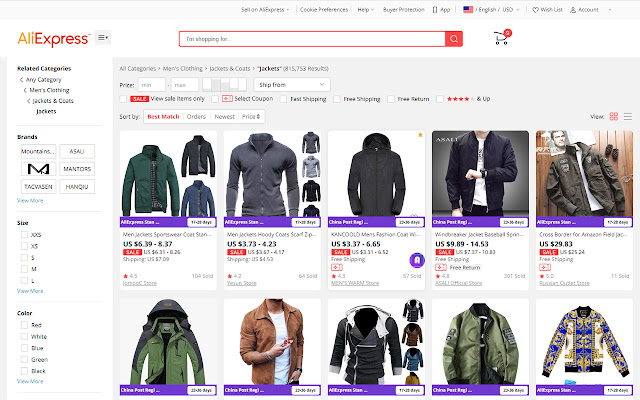Click the SALE badge on Men Jackets Sportswear
Viewport: 640px width, 400px height.
132,252
